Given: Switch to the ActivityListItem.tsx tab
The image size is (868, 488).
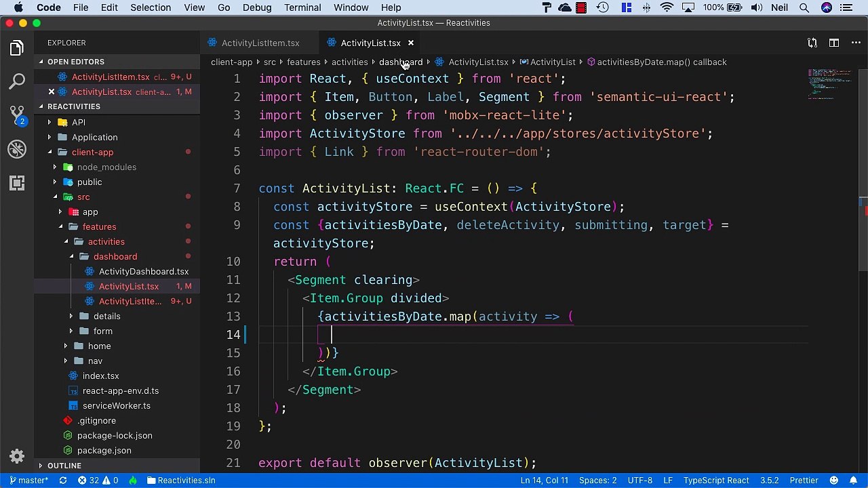Looking at the screenshot, I should coord(260,43).
